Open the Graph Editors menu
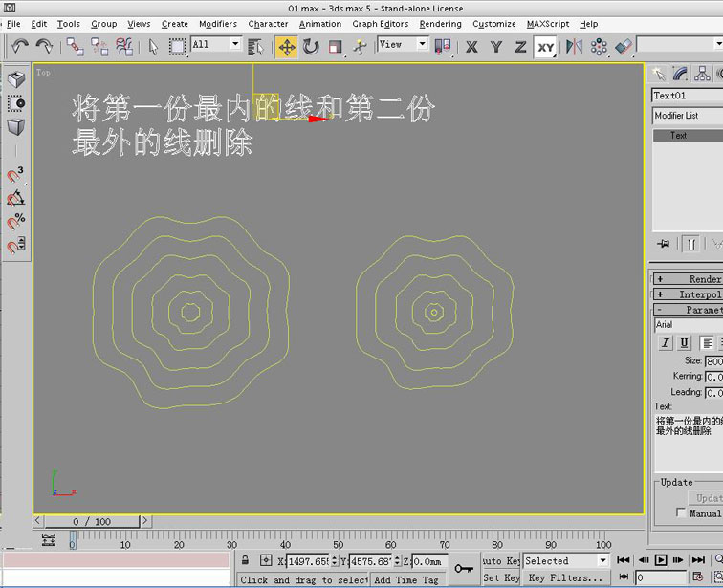Screen dimensions: 723x588 click(381, 24)
